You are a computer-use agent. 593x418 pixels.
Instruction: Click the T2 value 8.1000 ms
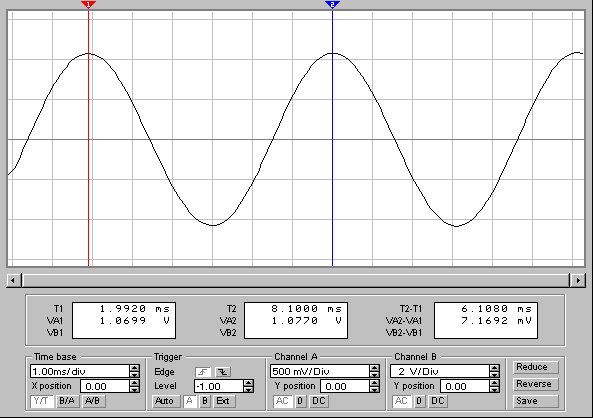click(x=306, y=309)
